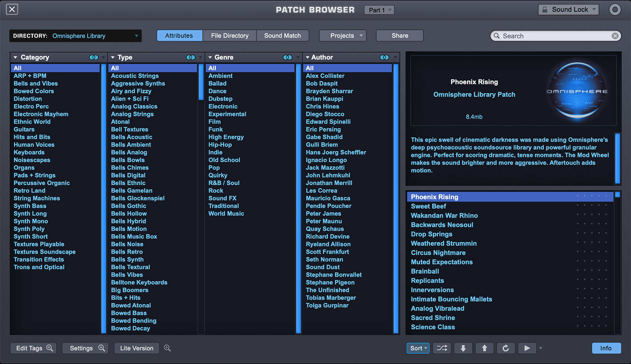Image resolution: width=631 pixels, height=364 pixels.
Task: Select the Big Boomers type
Action: 130,290
